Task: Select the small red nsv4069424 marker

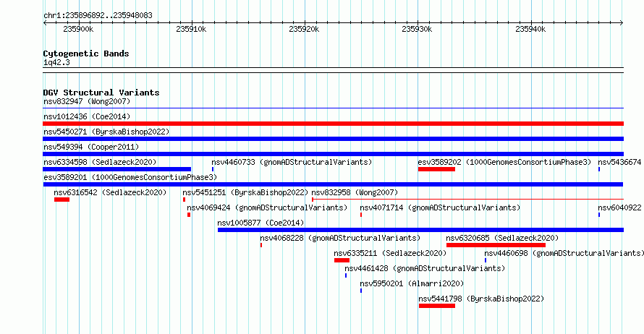Action: click(x=189, y=215)
